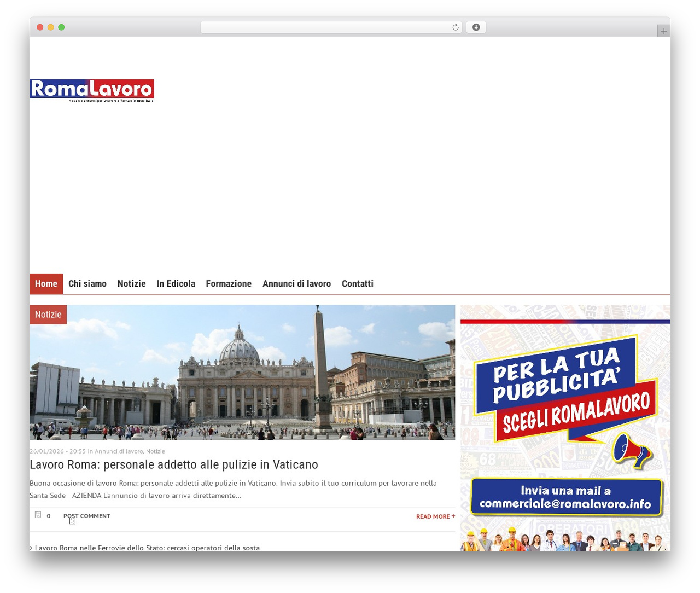The image size is (700, 593).
Task: Open the Formazione section
Action: coord(229,284)
